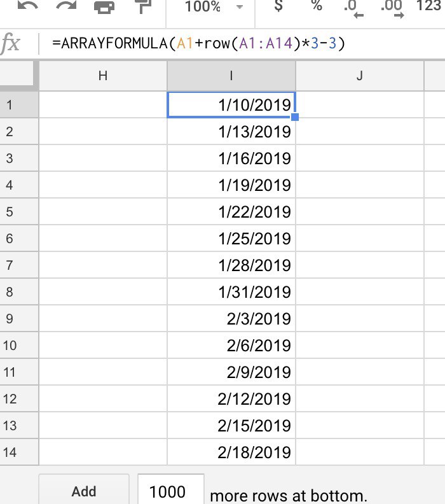Click the fill handle on cell I1
Viewport: 445px width, 504px height.
(x=295, y=117)
